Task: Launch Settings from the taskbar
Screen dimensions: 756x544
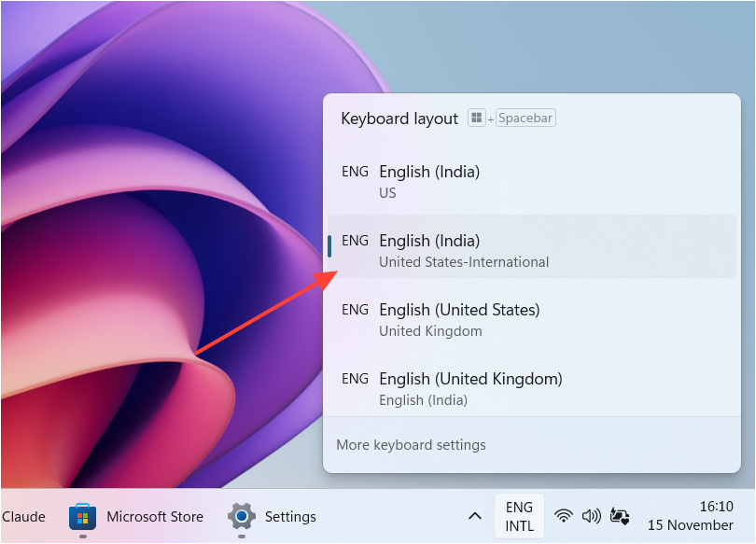Action: point(241,516)
